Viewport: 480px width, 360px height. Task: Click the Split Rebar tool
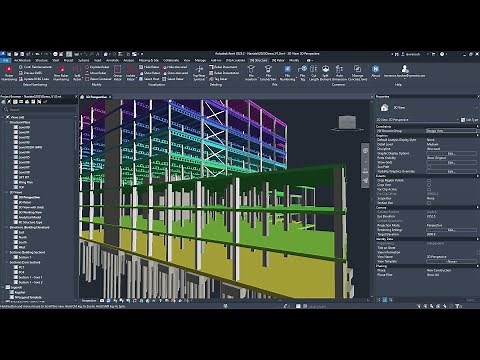pos(77,73)
